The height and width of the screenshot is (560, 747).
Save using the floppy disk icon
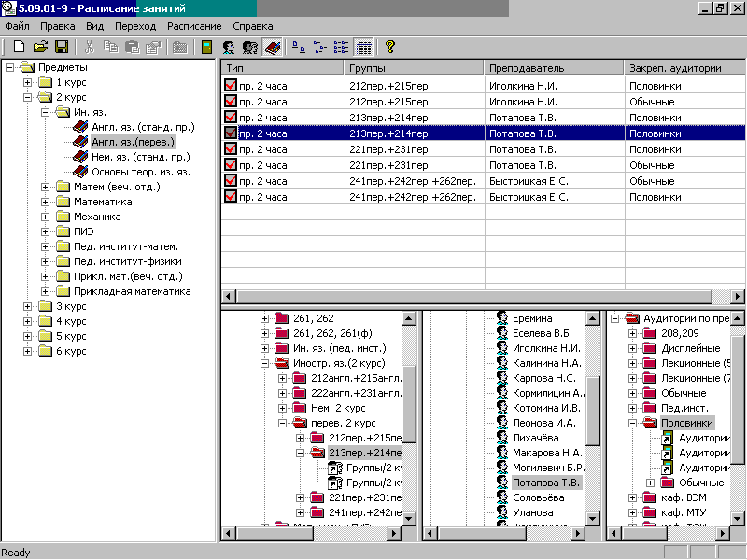(62, 47)
